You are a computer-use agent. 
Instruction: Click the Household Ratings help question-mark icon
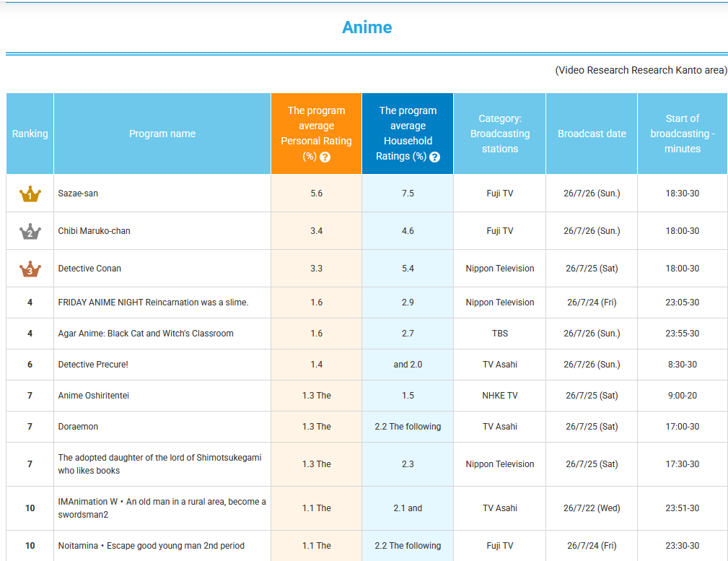point(434,157)
